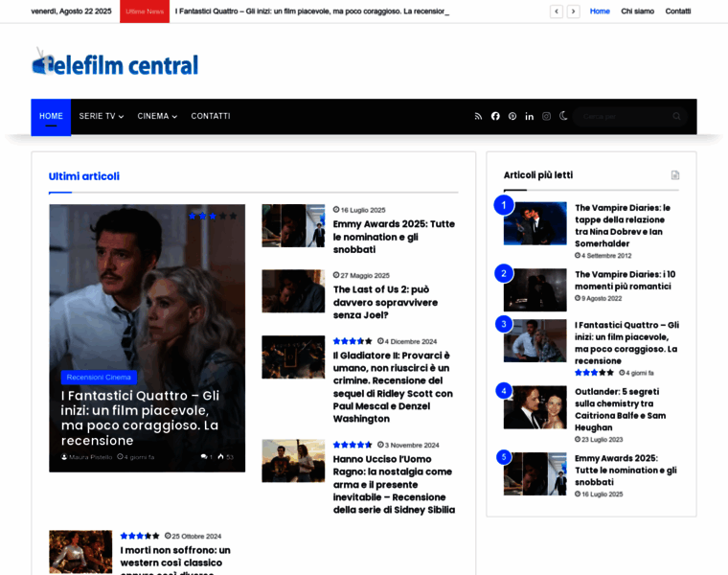The image size is (728, 575).
Task: Expand the Cinema dropdown menu
Action: pyautogui.click(x=157, y=116)
